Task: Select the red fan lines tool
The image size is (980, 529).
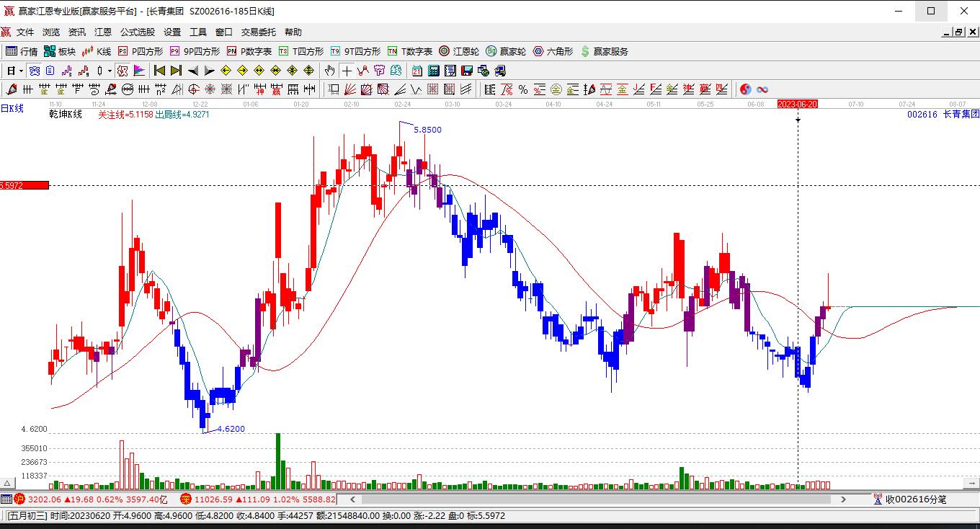Action: coord(349,89)
